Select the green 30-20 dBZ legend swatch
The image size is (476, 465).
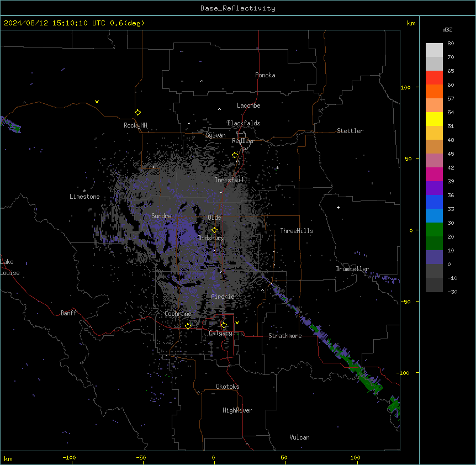pos(434,230)
